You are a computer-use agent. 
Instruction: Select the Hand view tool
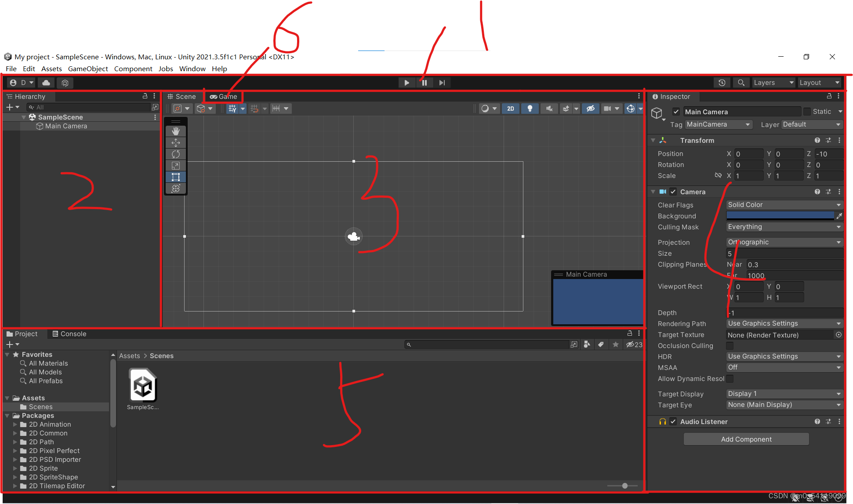click(x=176, y=131)
